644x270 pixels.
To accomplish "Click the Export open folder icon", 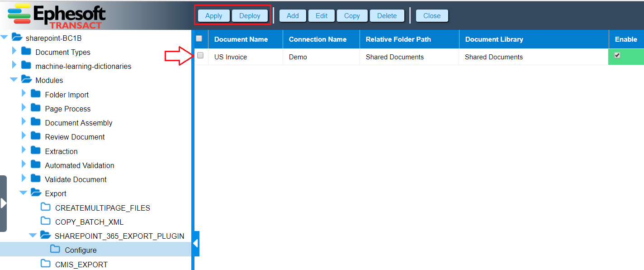I will coord(36,193).
